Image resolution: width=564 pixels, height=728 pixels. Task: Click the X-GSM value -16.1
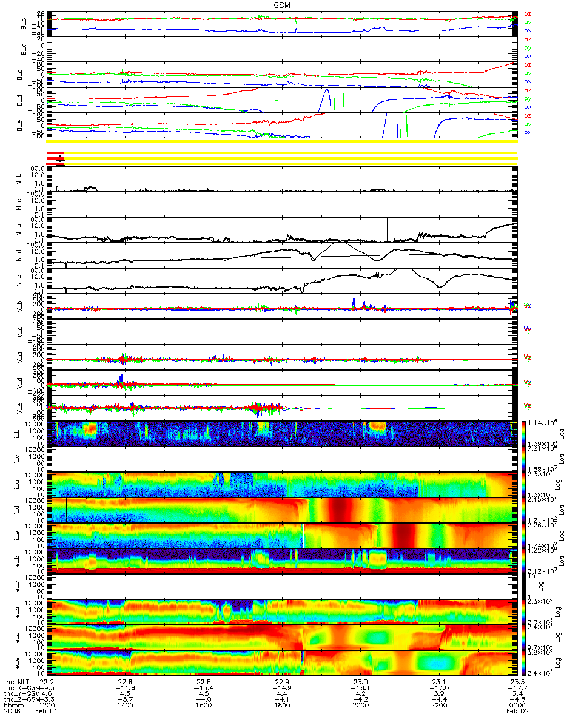360,689
